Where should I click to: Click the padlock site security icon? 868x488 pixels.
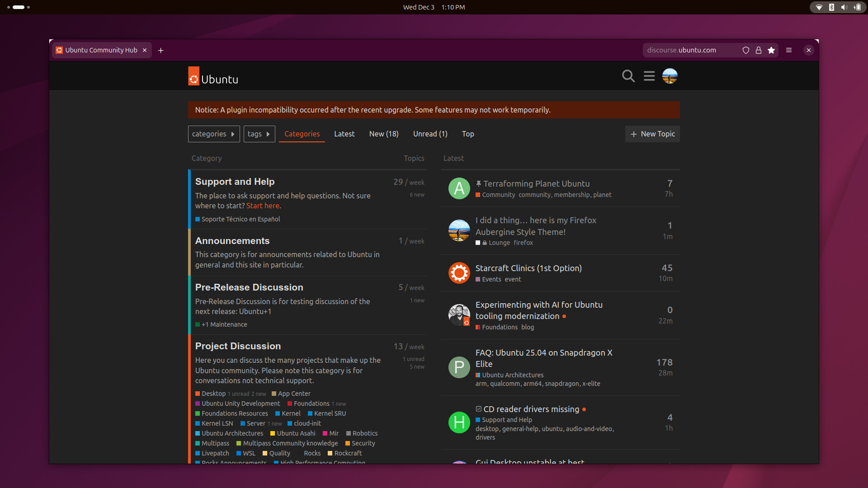coord(759,50)
